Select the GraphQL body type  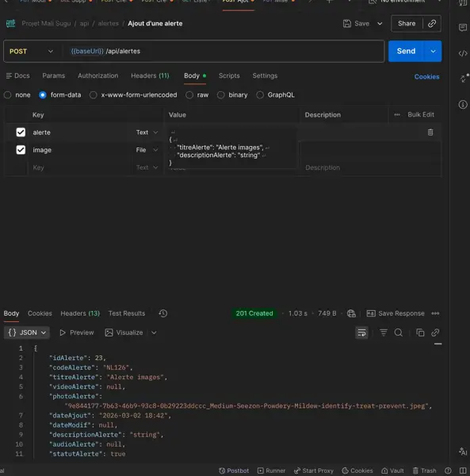point(260,95)
